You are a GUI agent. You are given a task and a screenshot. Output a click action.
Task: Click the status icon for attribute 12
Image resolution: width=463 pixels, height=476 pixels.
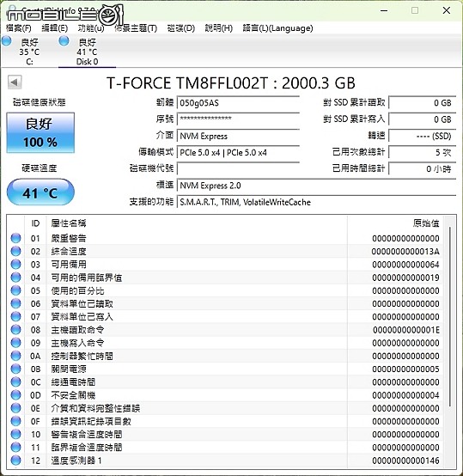coord(15,460)
